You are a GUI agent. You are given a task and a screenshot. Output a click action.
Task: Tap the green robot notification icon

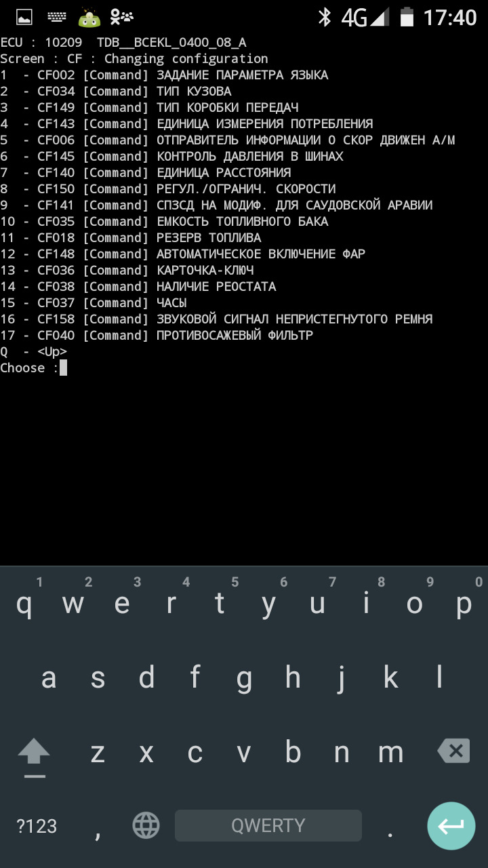coord(89,17)
